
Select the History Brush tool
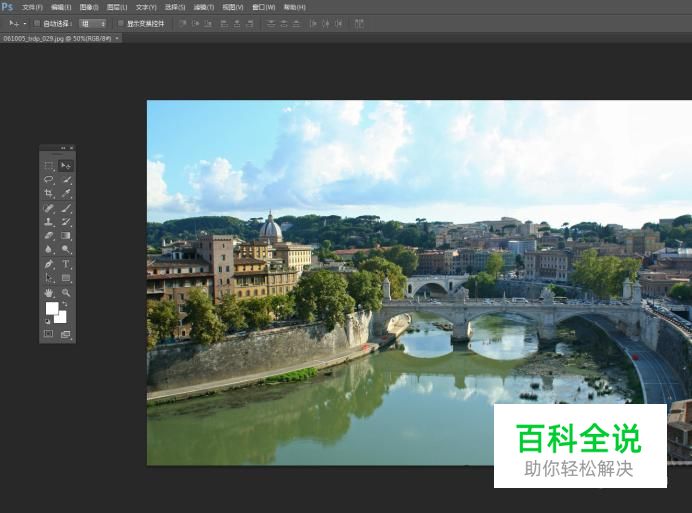66,222
